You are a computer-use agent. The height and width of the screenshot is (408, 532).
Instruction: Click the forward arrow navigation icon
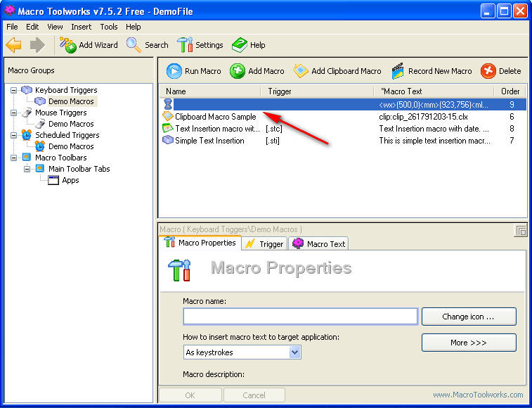coord(37,45)
